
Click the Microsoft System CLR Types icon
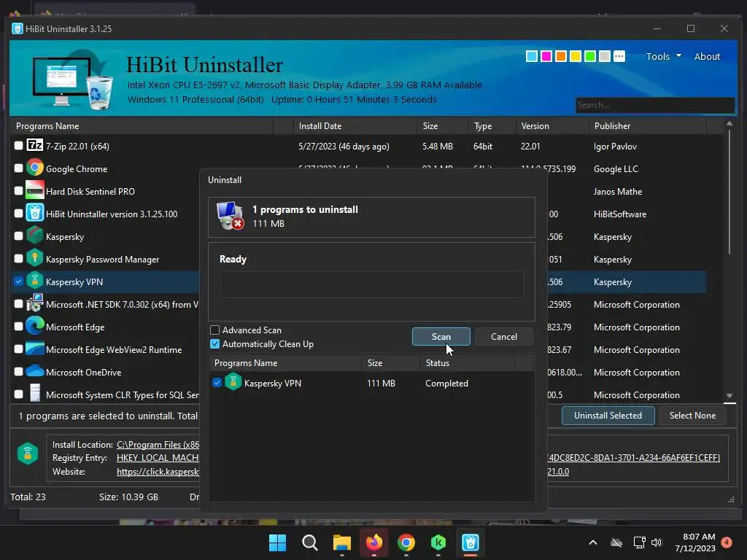click(x=35, y=393)
